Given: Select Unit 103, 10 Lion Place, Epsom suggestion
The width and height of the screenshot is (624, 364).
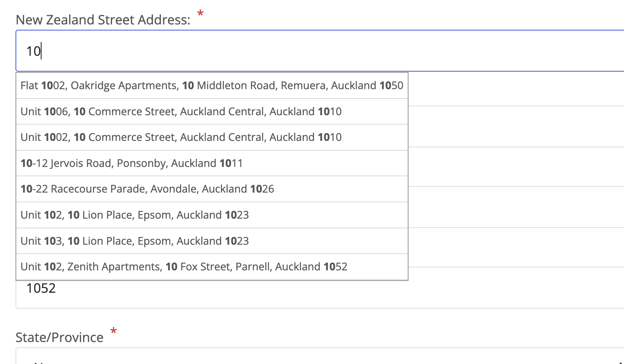Looking at the screenshot, I should (x=212, y=241).
